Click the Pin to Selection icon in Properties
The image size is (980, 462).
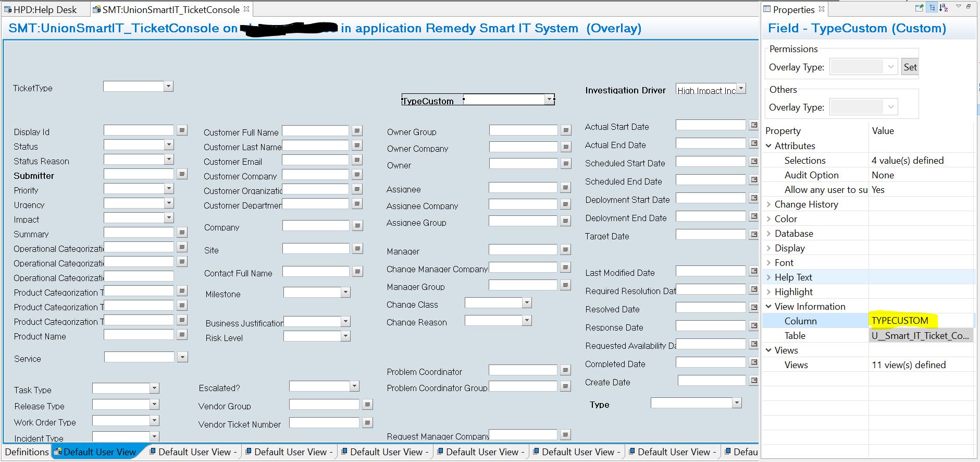pyautogui.click(x=919, y=8)
